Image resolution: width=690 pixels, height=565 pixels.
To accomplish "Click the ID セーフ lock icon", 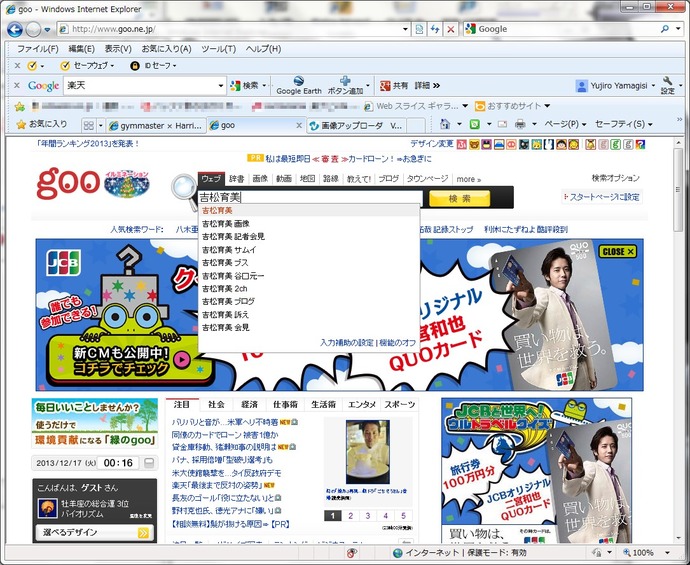I will (135, 66).
